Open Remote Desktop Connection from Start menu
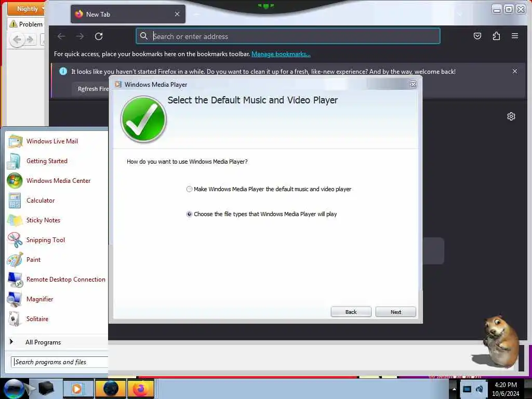Viewport: 532px width, 399px height. click(56, 279)
